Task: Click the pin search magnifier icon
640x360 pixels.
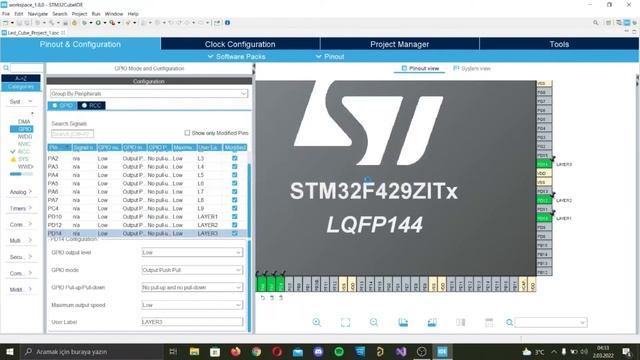Action: pos(509,322)
